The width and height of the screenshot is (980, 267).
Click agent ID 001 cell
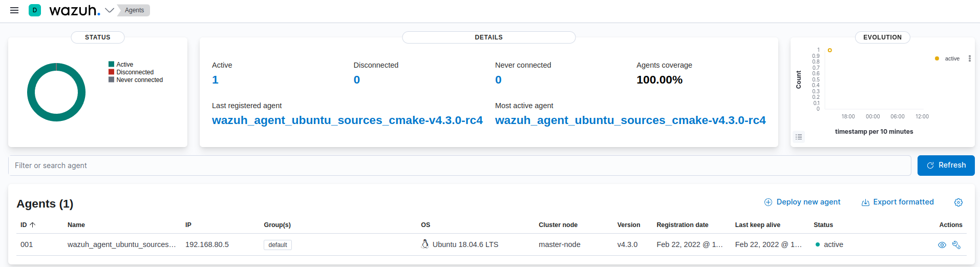[x=27, y=244]
